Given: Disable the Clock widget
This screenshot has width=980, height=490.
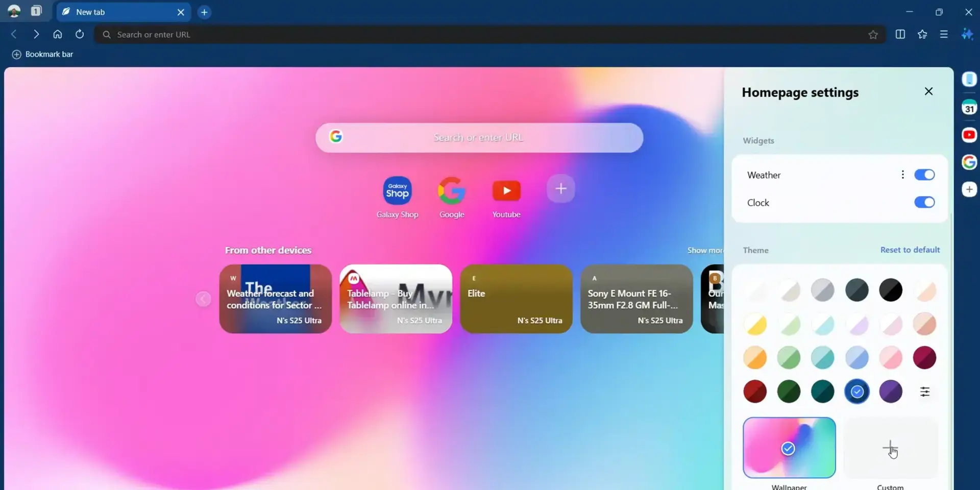Looking at the screenshot, I should pos(925,202).
